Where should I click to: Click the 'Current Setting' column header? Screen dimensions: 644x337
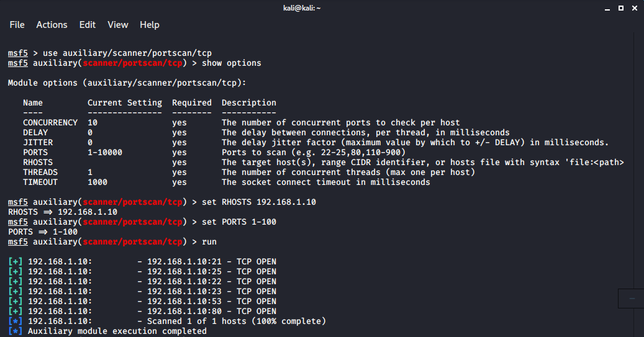coord(125,102)
